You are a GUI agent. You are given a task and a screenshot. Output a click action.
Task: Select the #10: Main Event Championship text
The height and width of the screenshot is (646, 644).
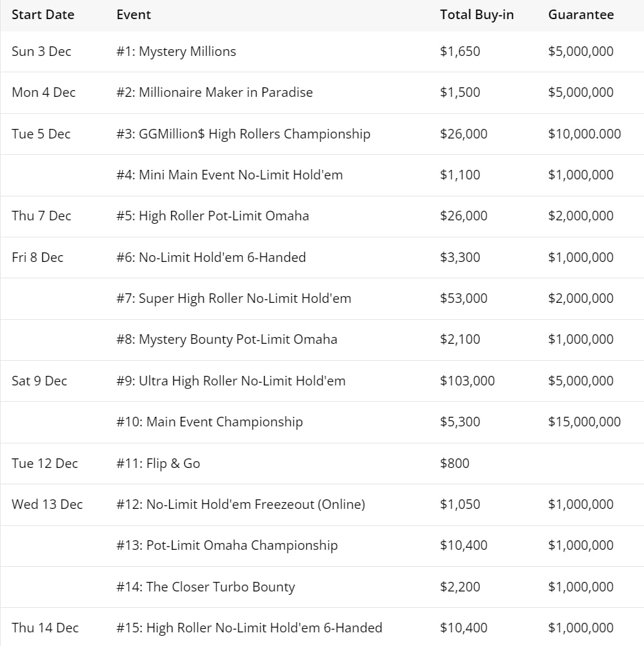tap(209, 422)
